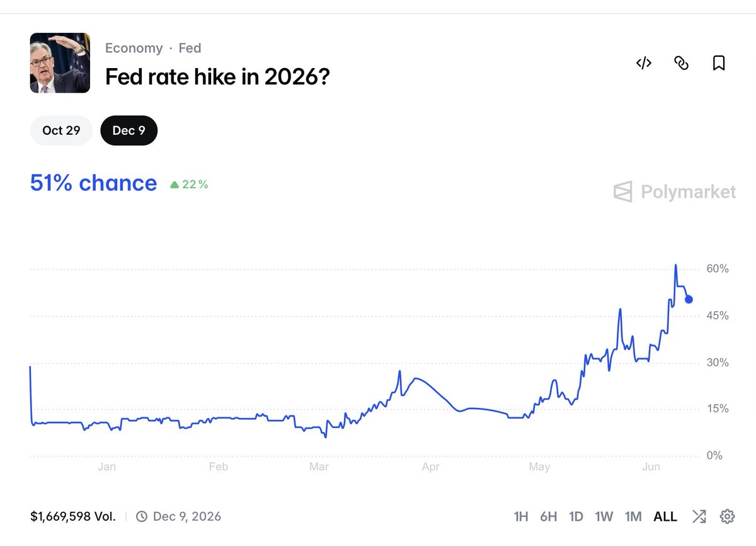Viewport: 756px width, 546px height.
Task: Copy the market link icon
Action: tap(681, 63)
